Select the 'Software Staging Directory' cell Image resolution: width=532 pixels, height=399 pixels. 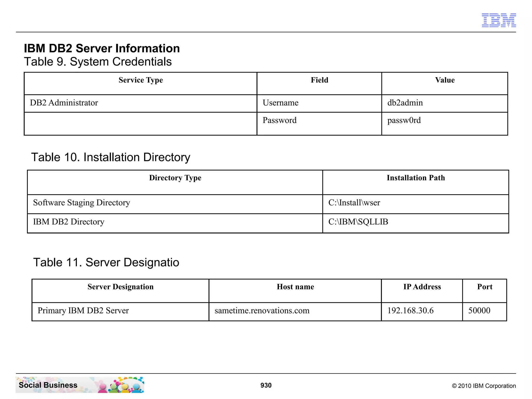click(175, 204)
